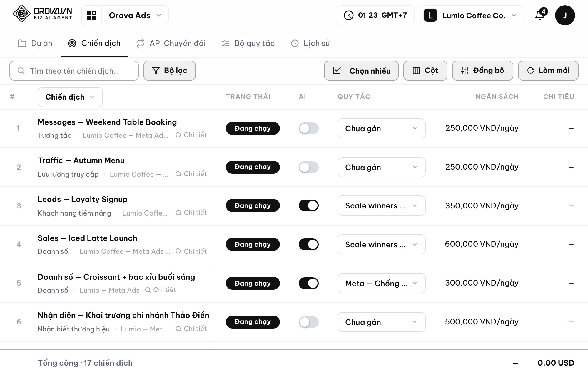Image resolution: width=588 pixels, height=368 pixels.
Task: Enable AI for Khai trương chi nhánh Thảo Điền
Action: coord(309,322)
